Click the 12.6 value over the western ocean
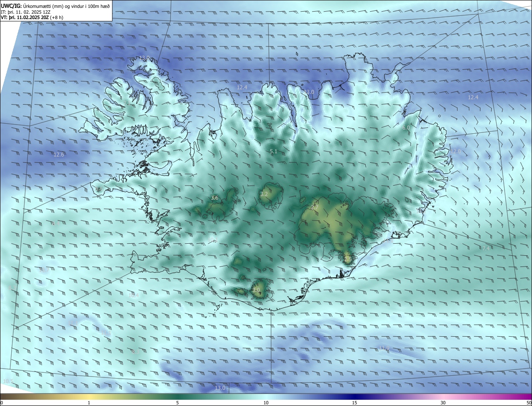The image size is (532, 406). click(x=59, y=155)
